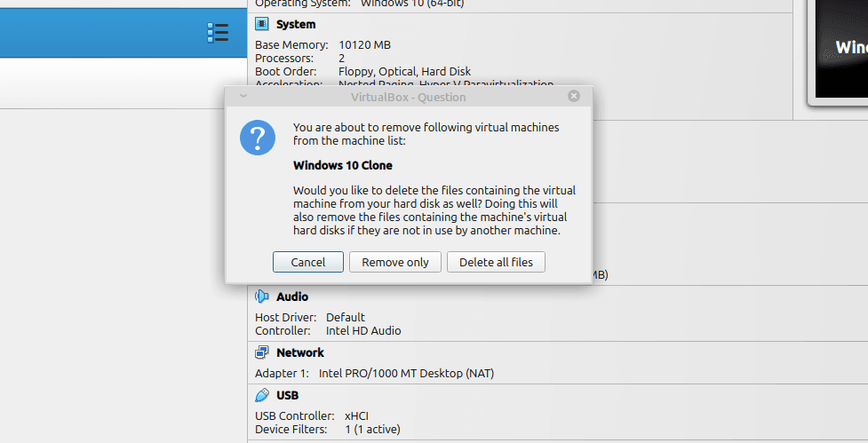Click the Windows 10 Clone name in dialog

pos(343,165)
